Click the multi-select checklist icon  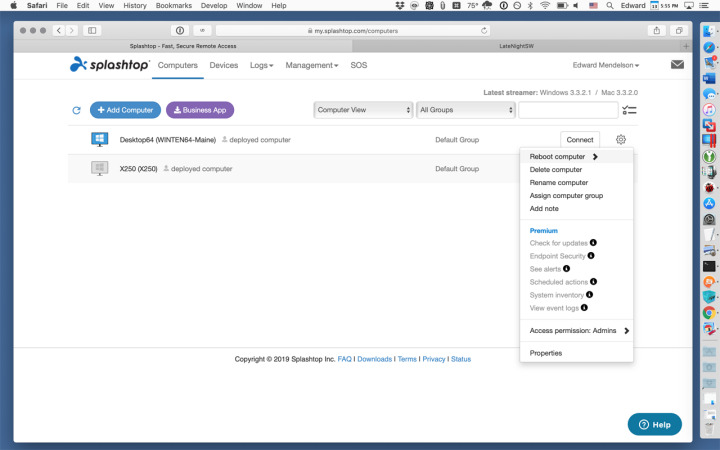coord(629,110)
